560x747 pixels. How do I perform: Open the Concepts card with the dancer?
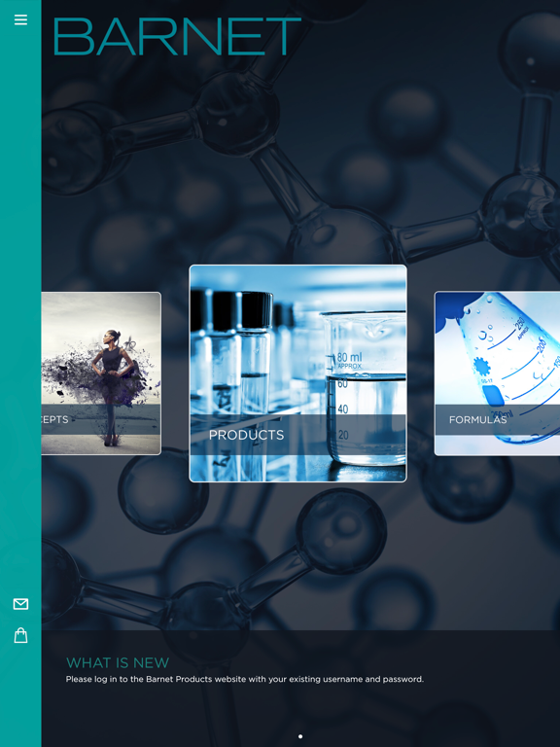click(x=101, y=373)
